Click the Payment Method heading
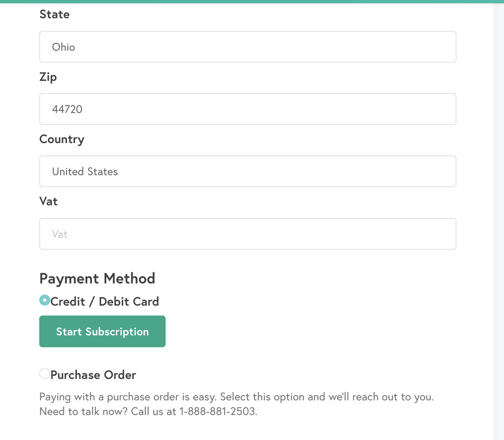The width and height of the screenshot is (504, 440). click(x=97, y=279)
